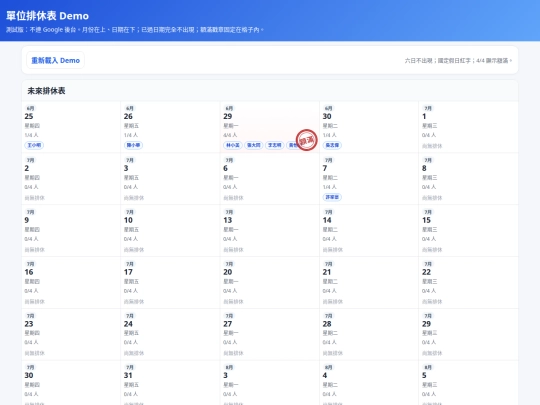This screenshot has width=540, height=405.
Task: Click the 重新載入 Demo button
Action: pyautogui.click(x=55, y=60)
